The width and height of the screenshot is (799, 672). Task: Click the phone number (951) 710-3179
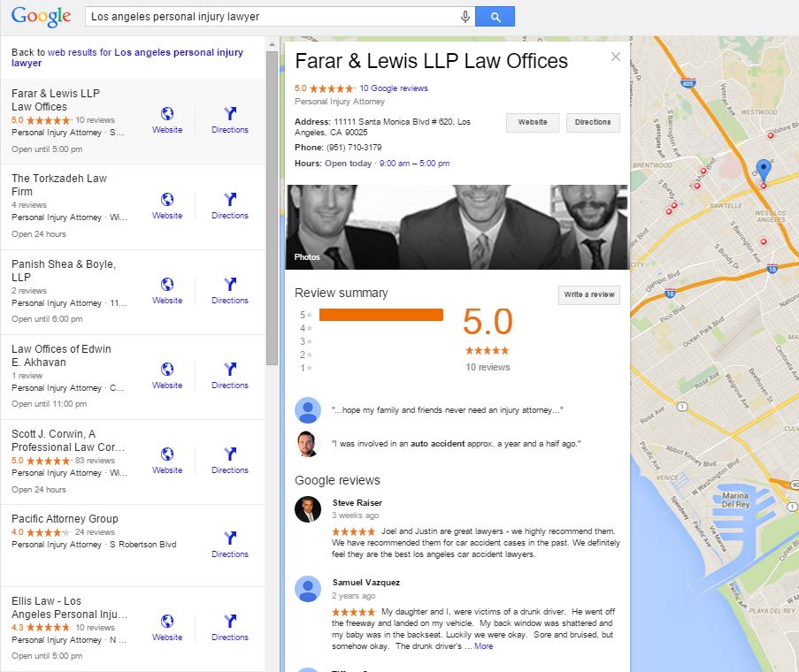point(354,148)
